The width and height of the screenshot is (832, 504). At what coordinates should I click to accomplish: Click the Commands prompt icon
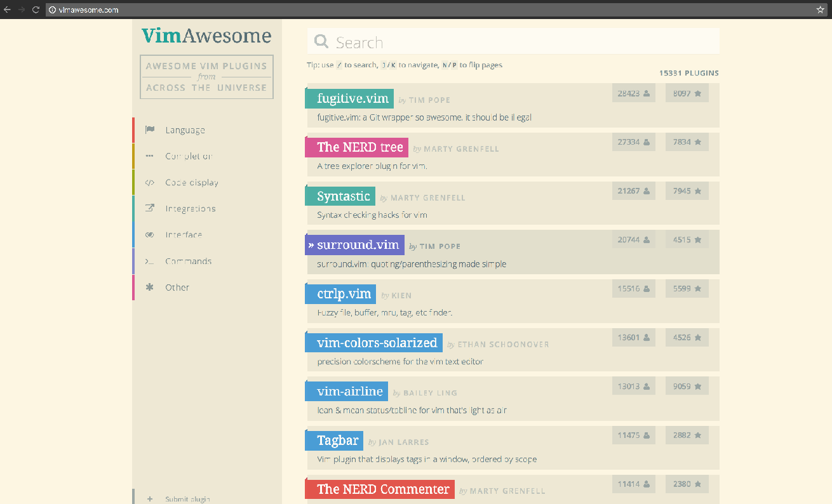[x=150, y=262]
